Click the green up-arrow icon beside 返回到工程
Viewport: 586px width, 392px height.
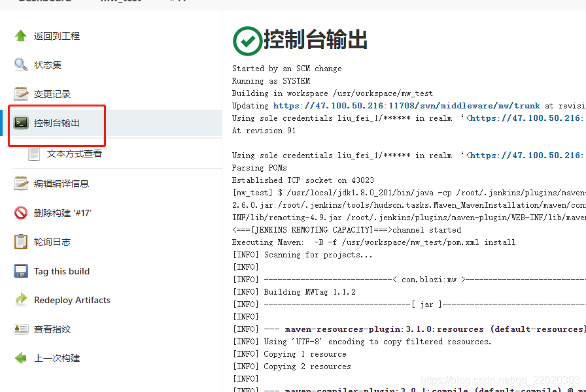pos(20,36)
